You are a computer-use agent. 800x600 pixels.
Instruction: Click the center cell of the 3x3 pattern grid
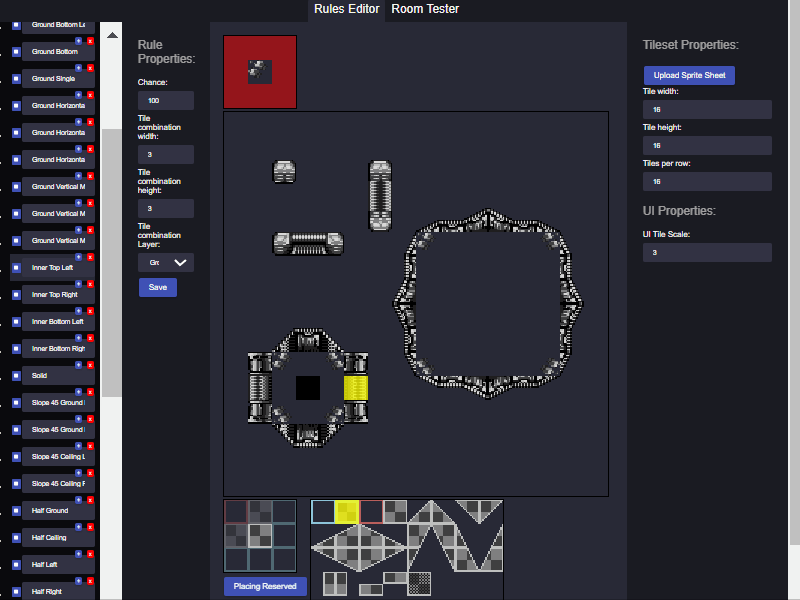(x=260, y=536)
